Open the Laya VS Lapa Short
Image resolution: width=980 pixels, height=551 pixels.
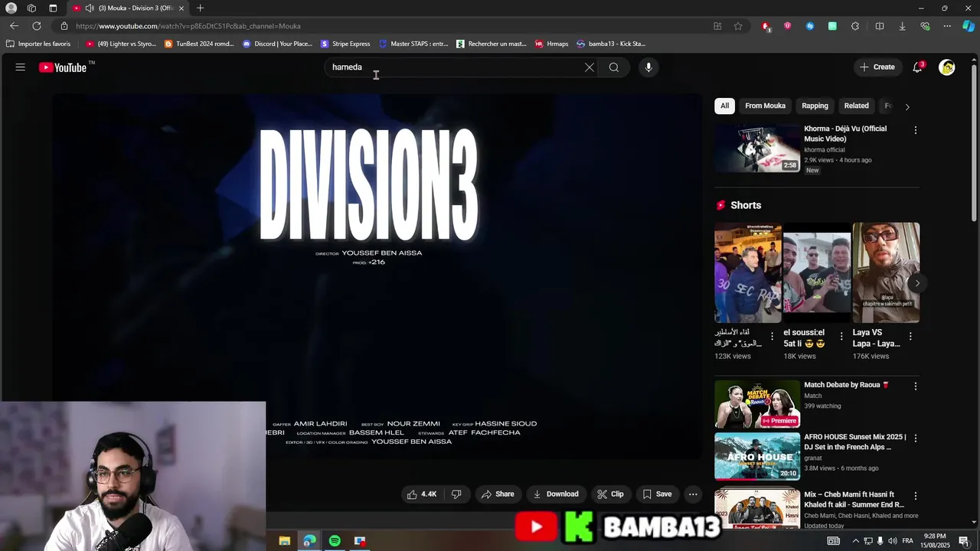click(886, 272)
